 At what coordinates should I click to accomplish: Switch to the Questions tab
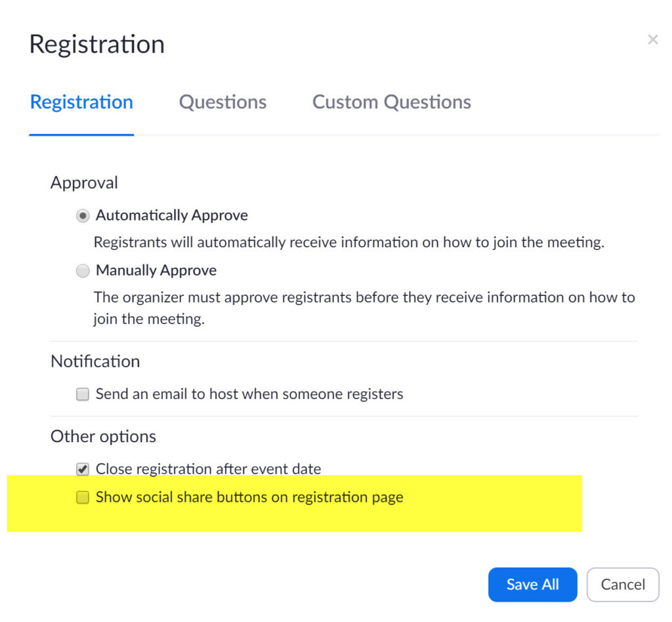(x=222, y=102)
